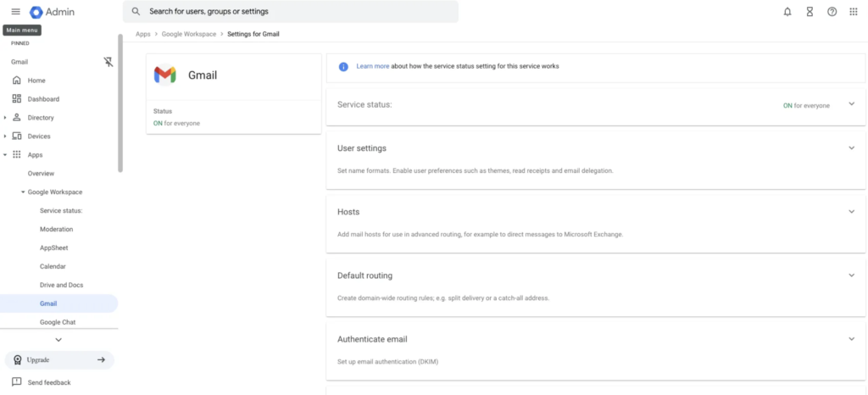Click the Upgrade button

(59, 359)
